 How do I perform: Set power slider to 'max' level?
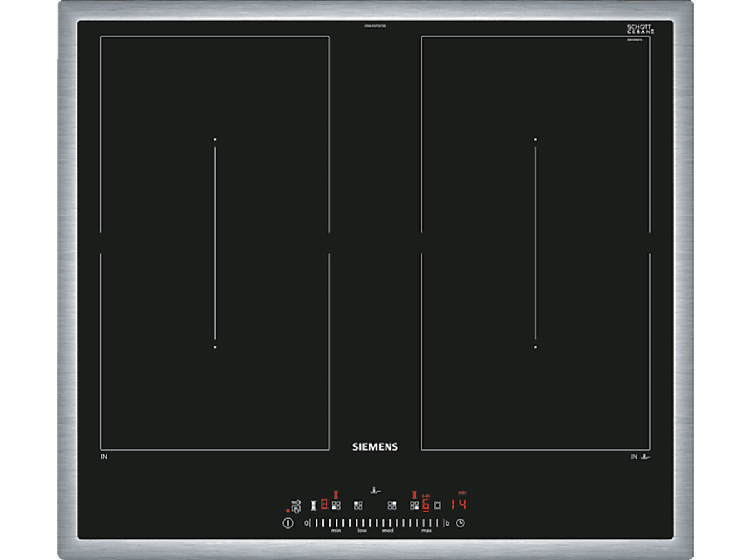[x=427, y=523]
